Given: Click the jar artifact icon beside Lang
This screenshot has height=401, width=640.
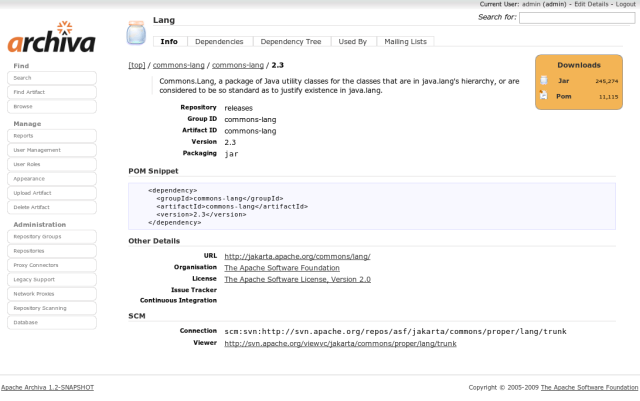Looking at the screenshot, I should pos(137,32).
